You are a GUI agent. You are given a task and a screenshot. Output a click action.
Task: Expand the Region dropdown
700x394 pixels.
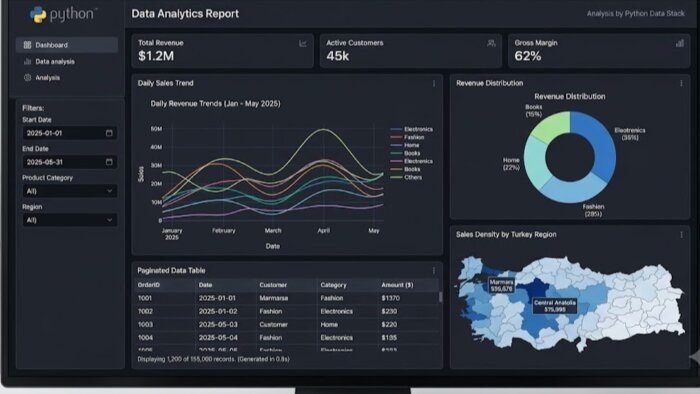coord(70,220)
